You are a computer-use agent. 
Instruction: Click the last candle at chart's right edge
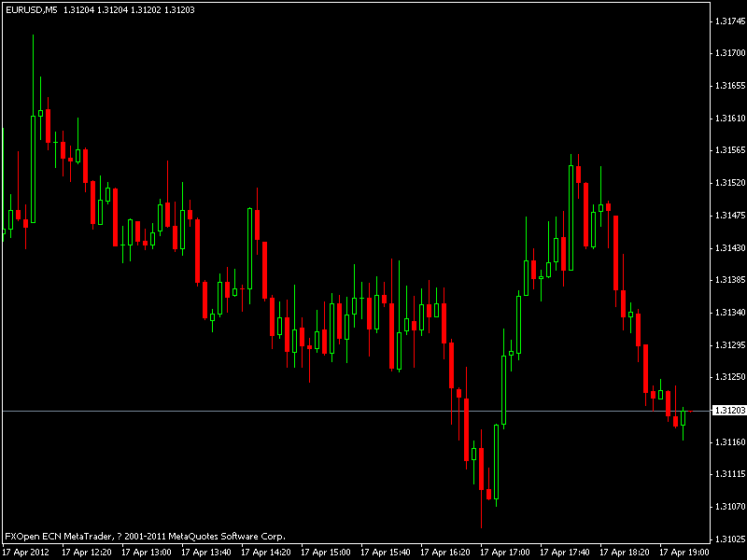click(684, 417)
